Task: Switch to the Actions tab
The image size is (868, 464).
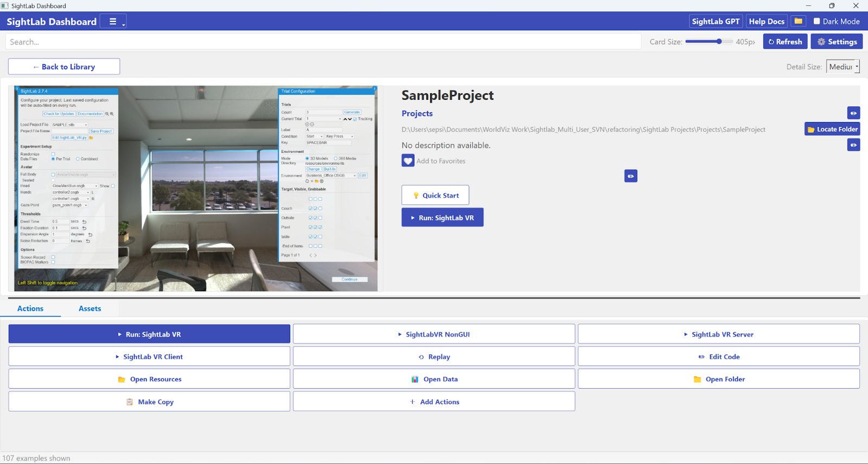Action: (30, 308)
